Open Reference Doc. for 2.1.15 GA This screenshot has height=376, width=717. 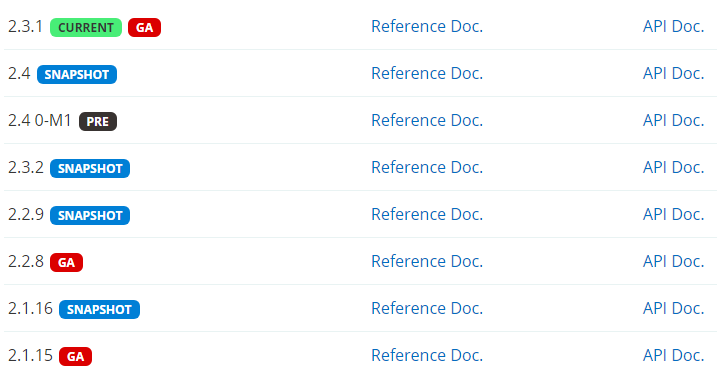(x=427, y=355)
